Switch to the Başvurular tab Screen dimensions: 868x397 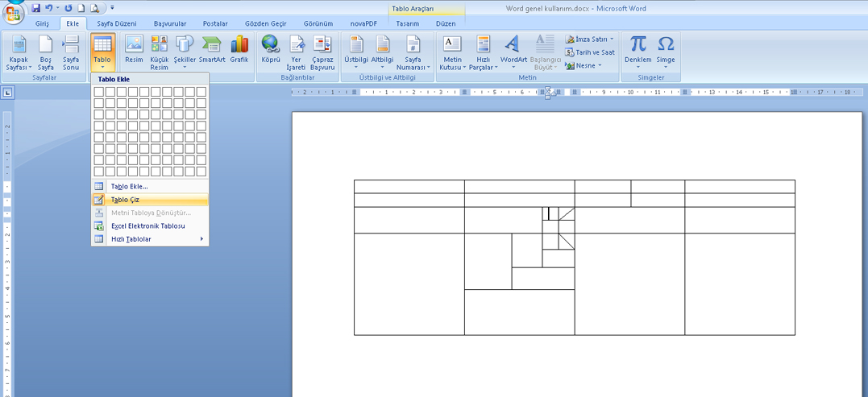click(x=170, y=24)
